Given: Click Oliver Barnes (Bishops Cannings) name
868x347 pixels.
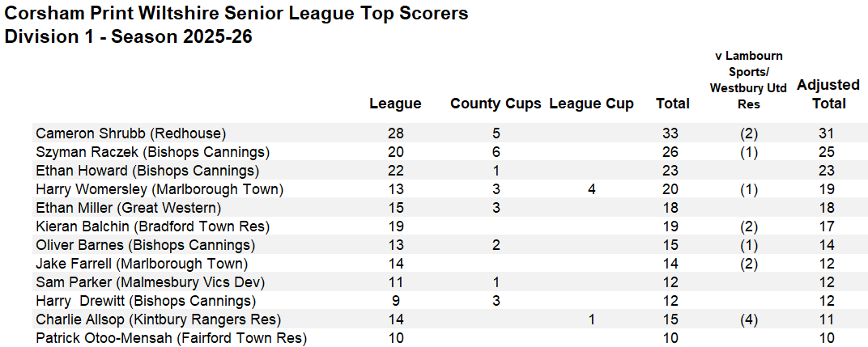Looking at the screenshot, I should pyautogui.click(x=146, y=246).
